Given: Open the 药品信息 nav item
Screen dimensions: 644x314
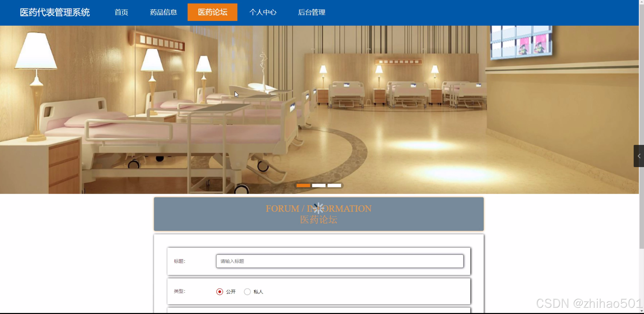Looking at the screenshot, I should tap(163, 12).
